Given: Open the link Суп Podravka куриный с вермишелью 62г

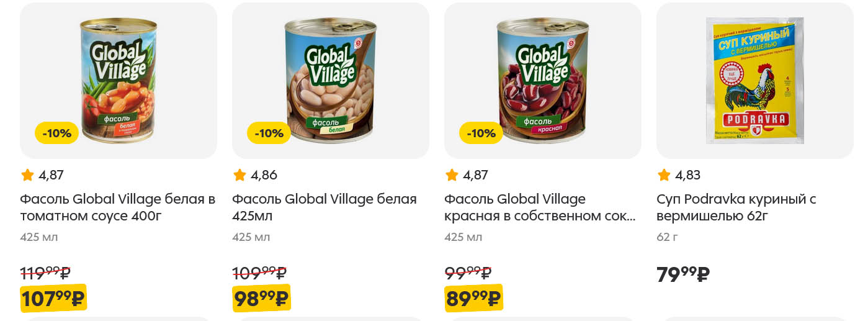Looking at the screenshot, I should tap(736, 207).
